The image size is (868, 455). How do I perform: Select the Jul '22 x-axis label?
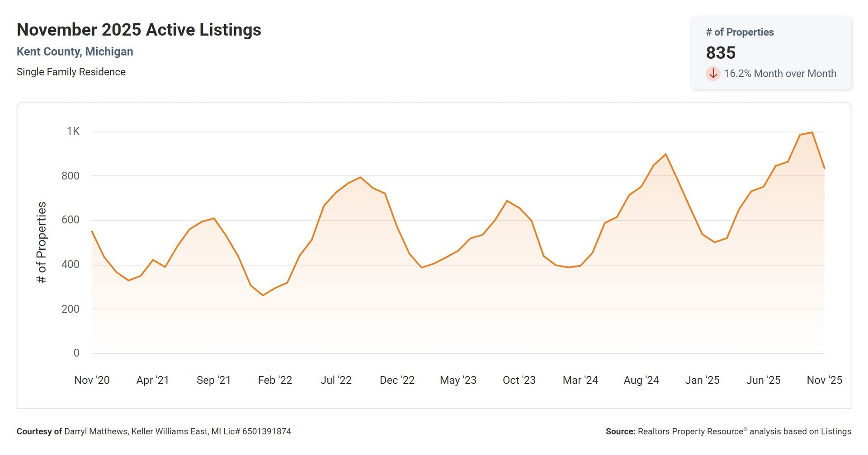point(336,380)
